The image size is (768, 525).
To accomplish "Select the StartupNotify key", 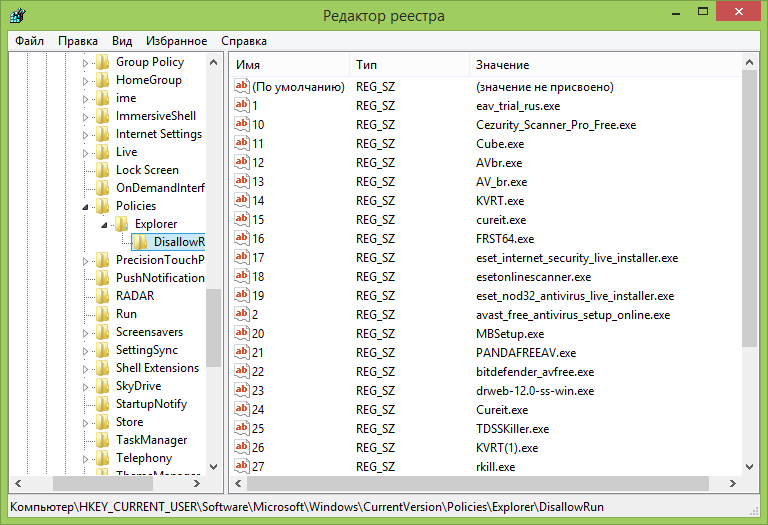I will tap(151, 404).
